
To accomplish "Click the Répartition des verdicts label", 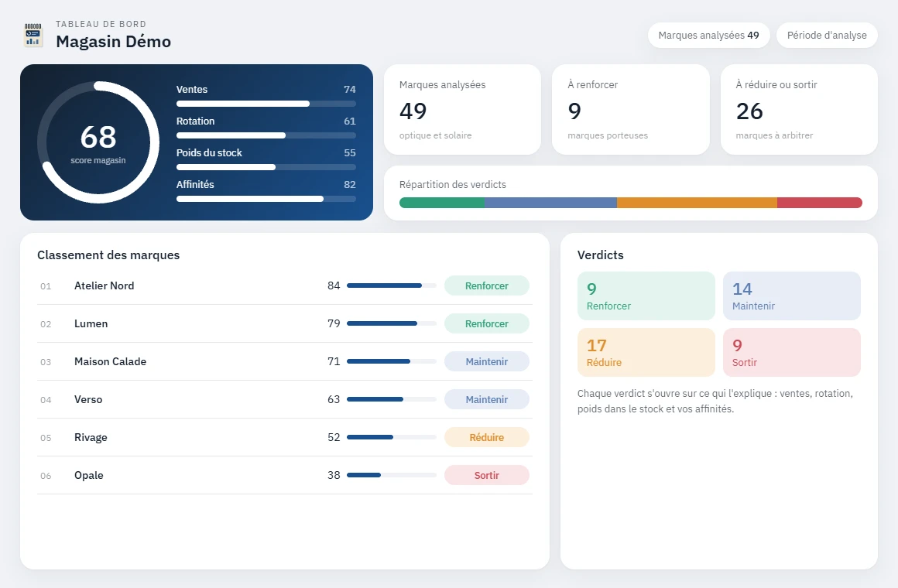I will (452, 184).
